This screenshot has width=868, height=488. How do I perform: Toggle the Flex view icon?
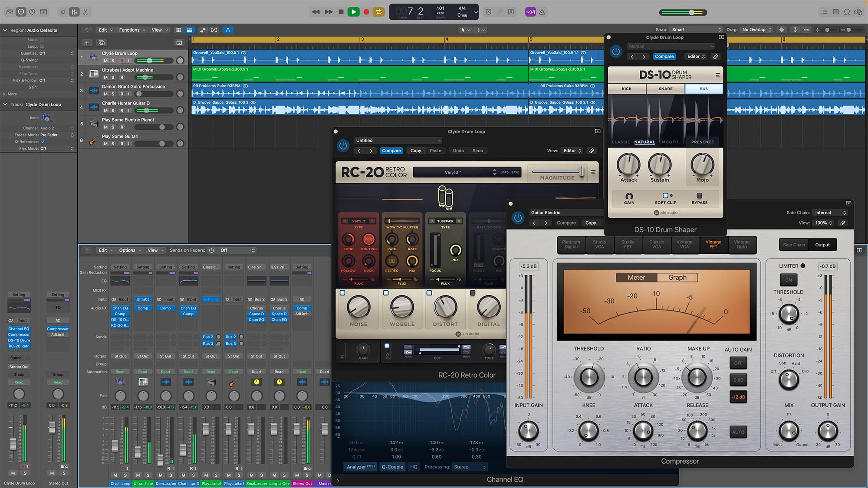[x=214, y=30]
